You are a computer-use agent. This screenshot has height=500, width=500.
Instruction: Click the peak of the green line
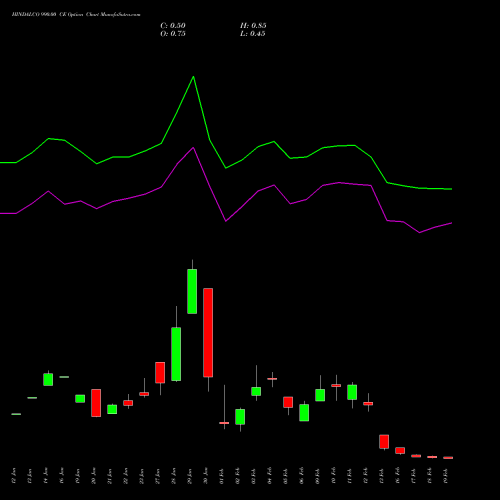(x=193, y=77)
